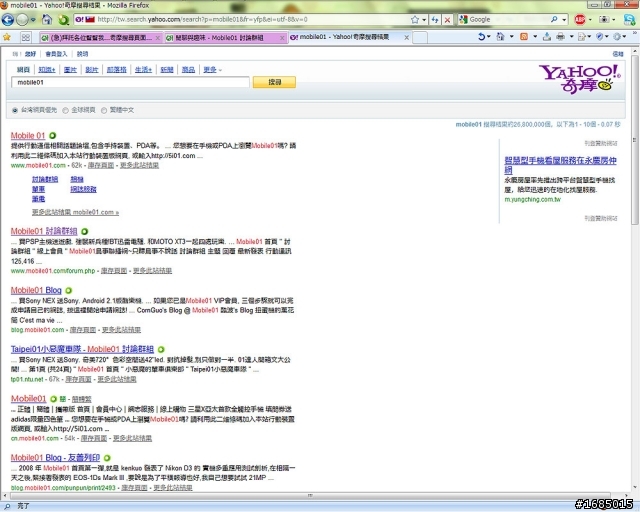Open the search engine dropdown arrow in the Google box
The width and height of the screenshot is (640, 512).
coord(564,20)
